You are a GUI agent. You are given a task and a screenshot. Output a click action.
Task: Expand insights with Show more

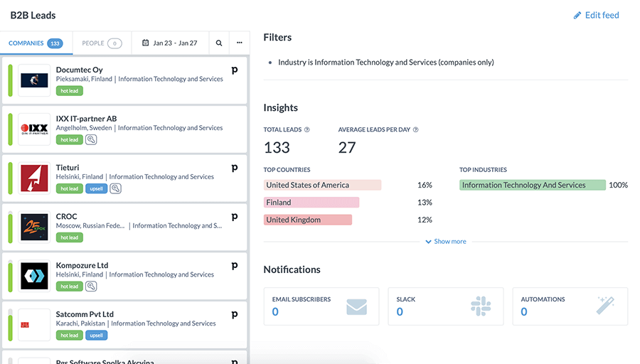pyautogui.click(x=446, y=242)
